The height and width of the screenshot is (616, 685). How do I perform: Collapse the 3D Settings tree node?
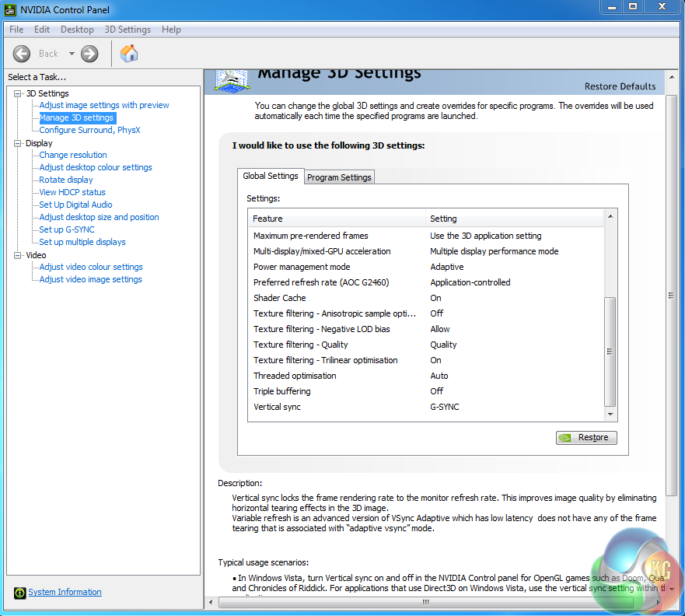tap(17, 93)
